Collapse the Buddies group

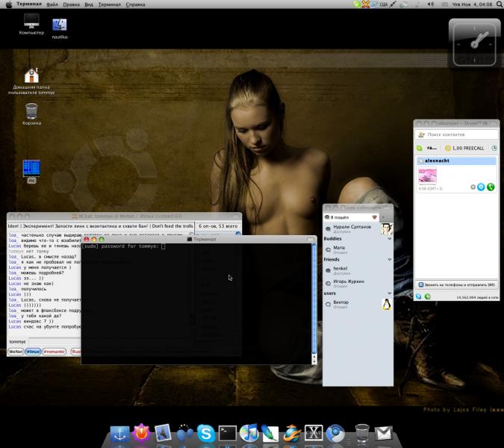pos(390,239)
